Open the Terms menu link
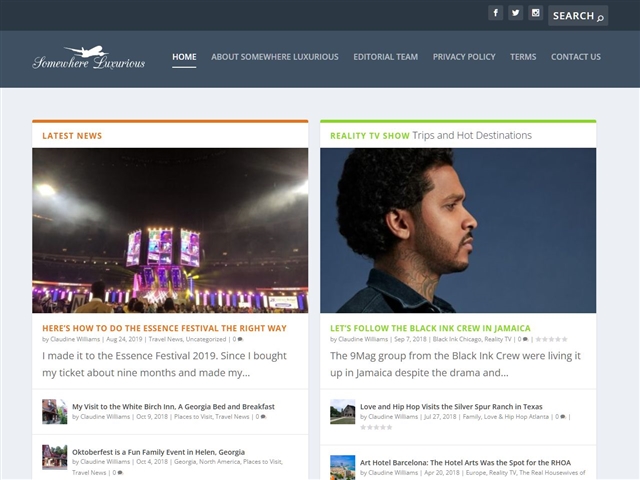Viewport: 640px width, 480px height. tap(523, 57)
